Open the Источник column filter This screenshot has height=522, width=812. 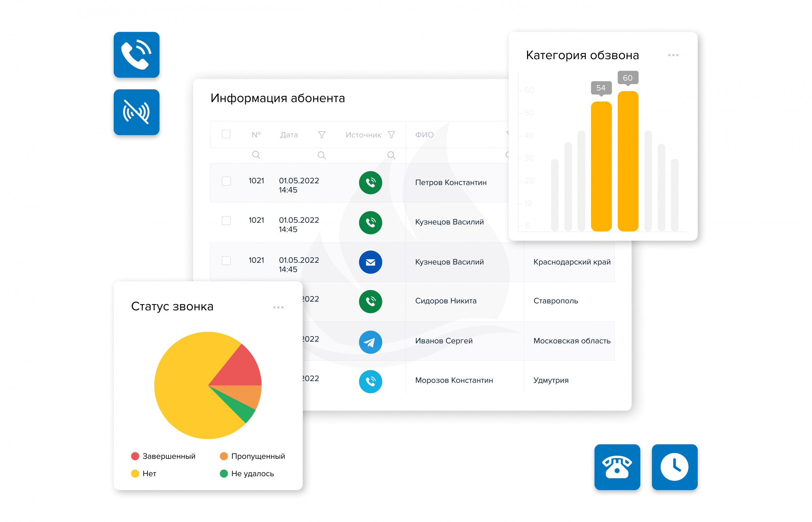pyautogui.click(x=391, y=135)
